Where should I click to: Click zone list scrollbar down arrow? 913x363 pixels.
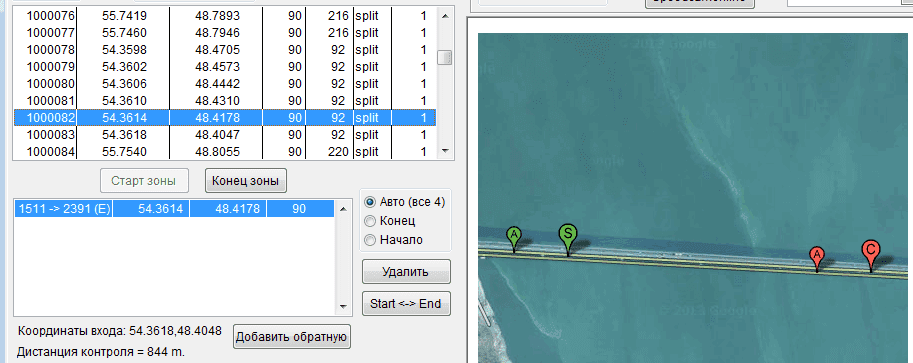tap(342, 306)
